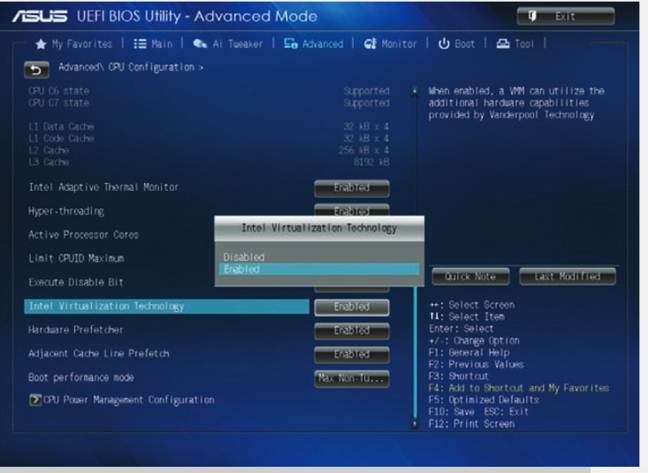Click the Advanced\ CPU Configuration breadcrumb
This screenshot has height=473, width=648.
tap(131, 67)
